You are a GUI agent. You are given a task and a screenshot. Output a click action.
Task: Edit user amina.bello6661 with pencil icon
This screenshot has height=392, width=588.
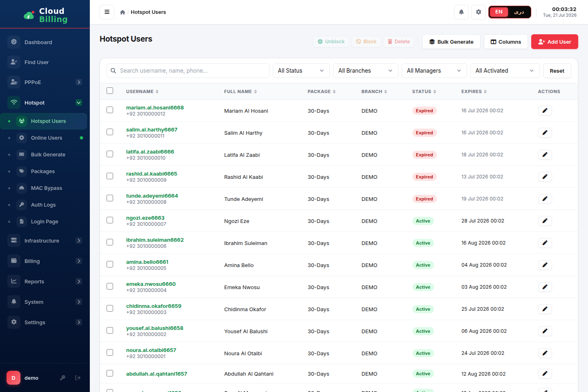coord(545,265)
